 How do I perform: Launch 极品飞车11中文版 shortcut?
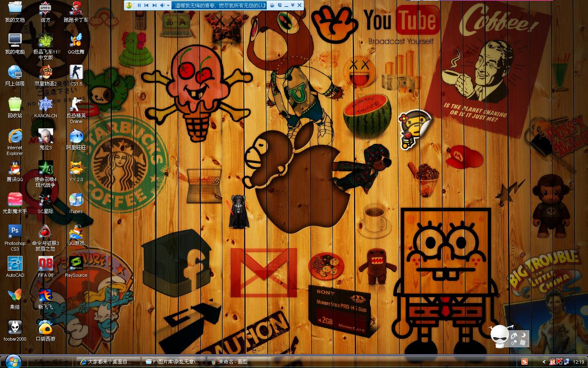pos(45,46)
